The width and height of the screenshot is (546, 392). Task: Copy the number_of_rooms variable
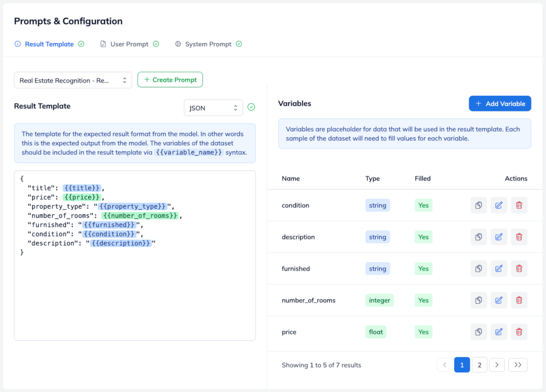[x=478, y=300]
